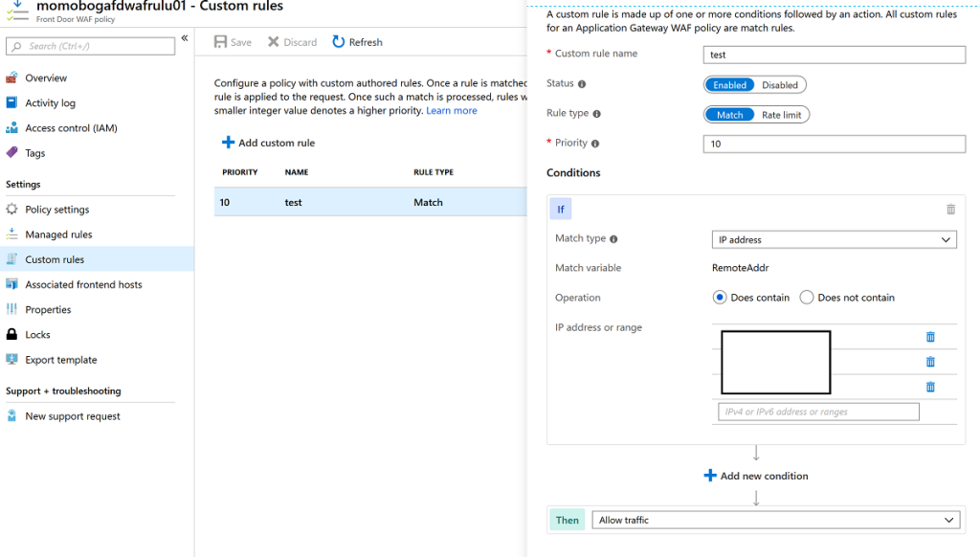Click the New support request icon
This screenshot has height=557, width=980.
click(x=11, y=415)
